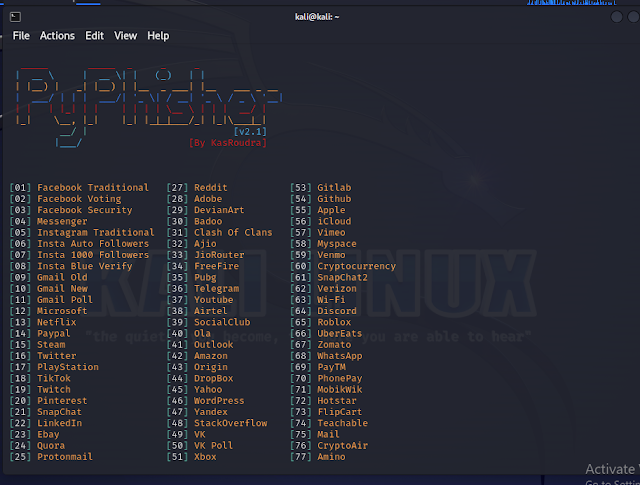Click the '[v2.1]' version text
Screen dimensions: 640x485
[x=250, y=131]
